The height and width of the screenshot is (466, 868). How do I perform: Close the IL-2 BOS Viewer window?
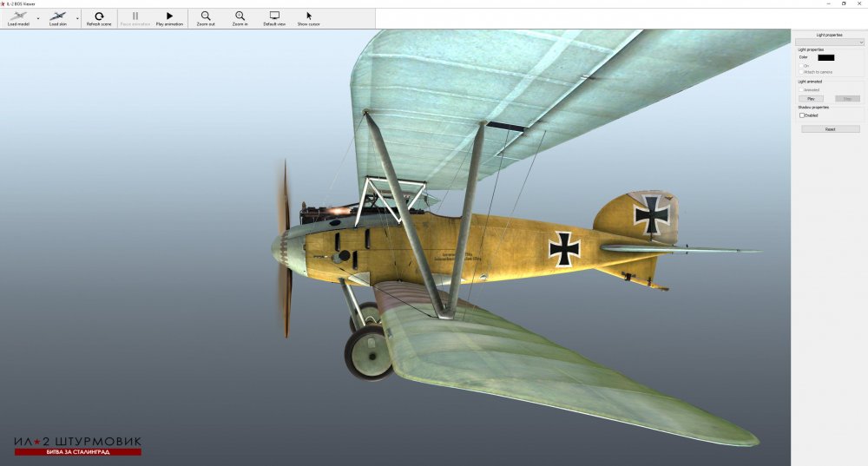pyautogui.click(x=859, y=3)
